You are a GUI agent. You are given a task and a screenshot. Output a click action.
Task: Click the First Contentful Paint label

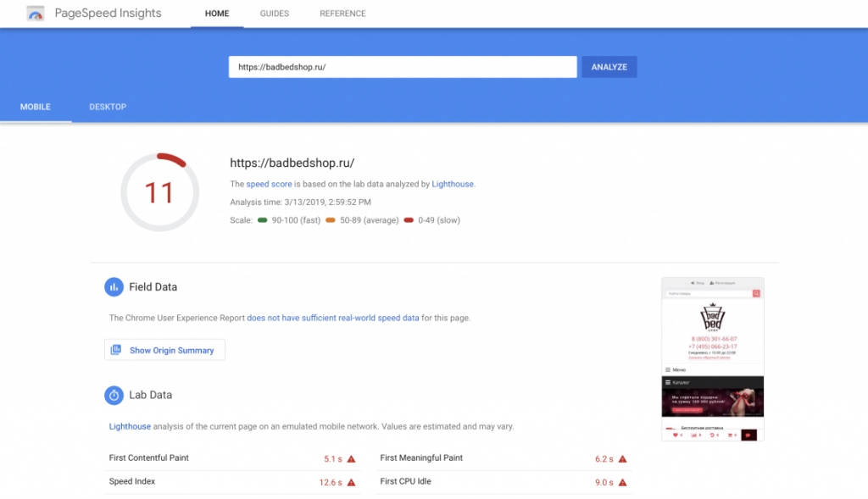pyautogui.click(x=149, y=458)
